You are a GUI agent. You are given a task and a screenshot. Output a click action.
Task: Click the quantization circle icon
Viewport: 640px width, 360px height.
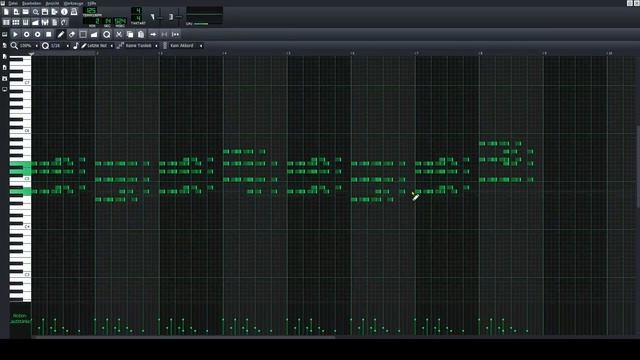click(x=45, y=46)
